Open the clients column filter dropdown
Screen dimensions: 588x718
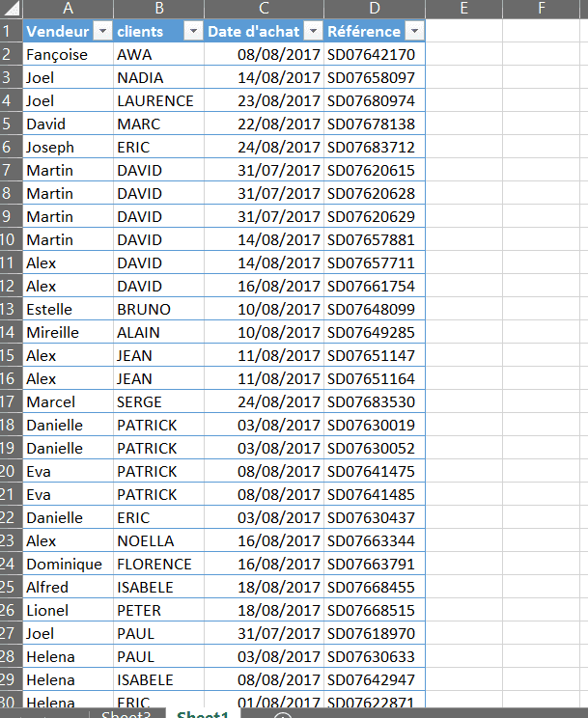click(192, 31)
